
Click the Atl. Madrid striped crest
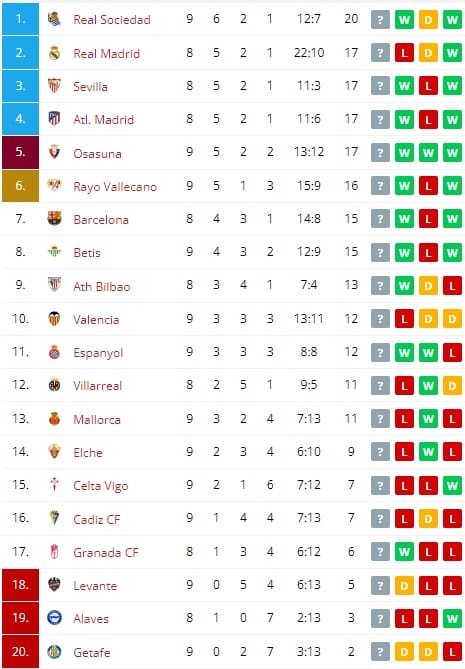click(54, 119)
